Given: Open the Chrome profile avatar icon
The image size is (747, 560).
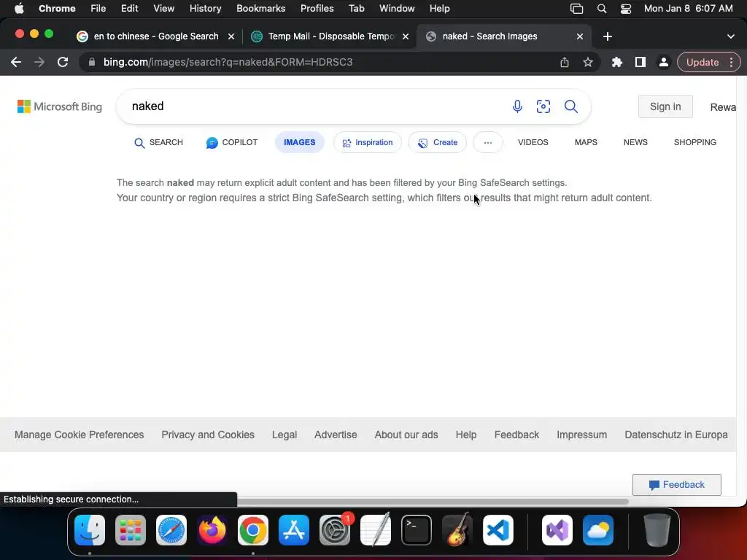Looking at the screenshot, I should (663, 62).
